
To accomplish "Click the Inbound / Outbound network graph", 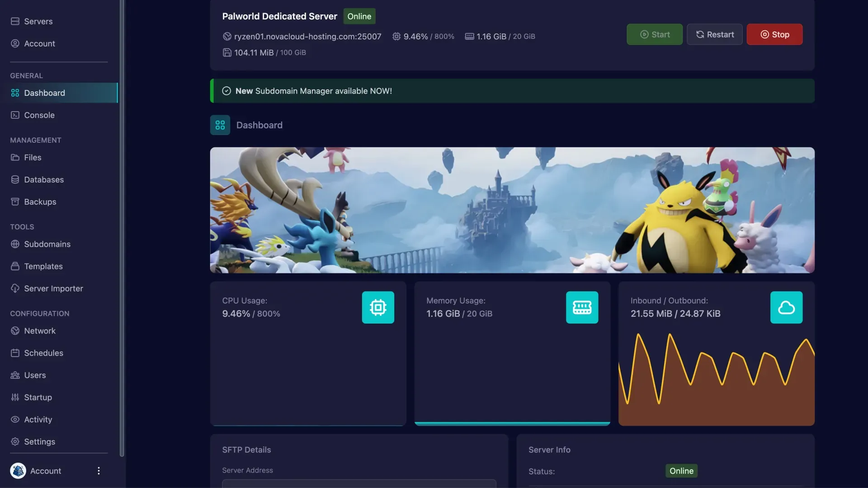I will tap(717, 379).
